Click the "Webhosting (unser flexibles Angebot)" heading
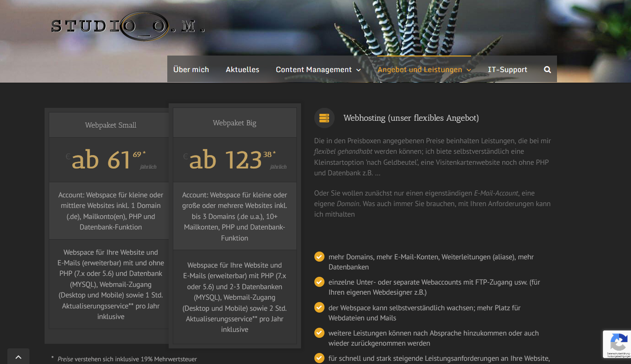Screen dimensions: 631x364 point(411,118)
